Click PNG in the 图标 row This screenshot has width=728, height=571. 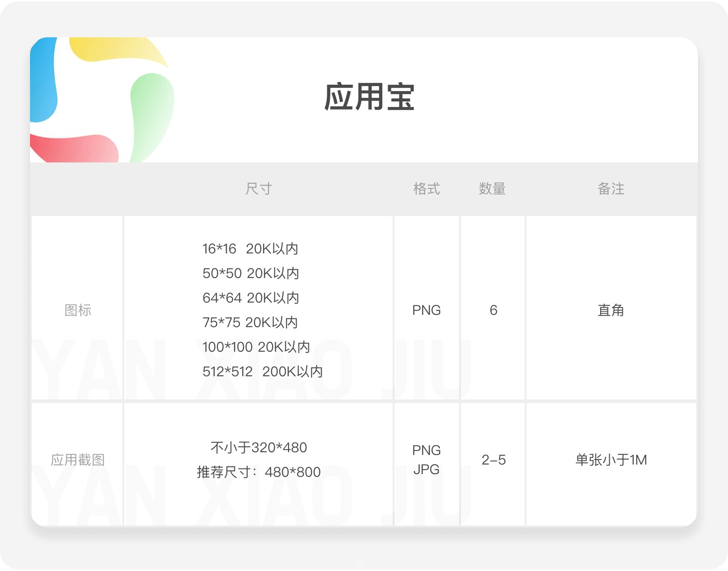coord(426,310)
